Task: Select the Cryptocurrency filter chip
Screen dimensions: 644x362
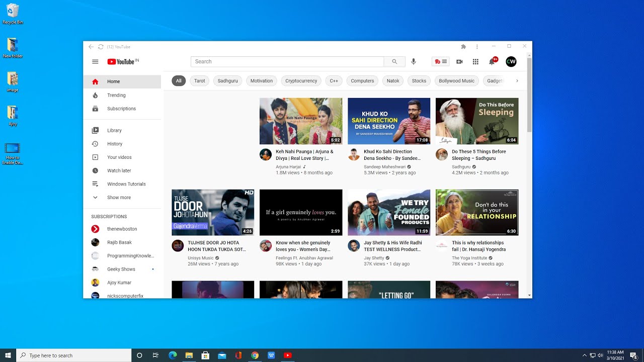Action: tap(301, 81)
